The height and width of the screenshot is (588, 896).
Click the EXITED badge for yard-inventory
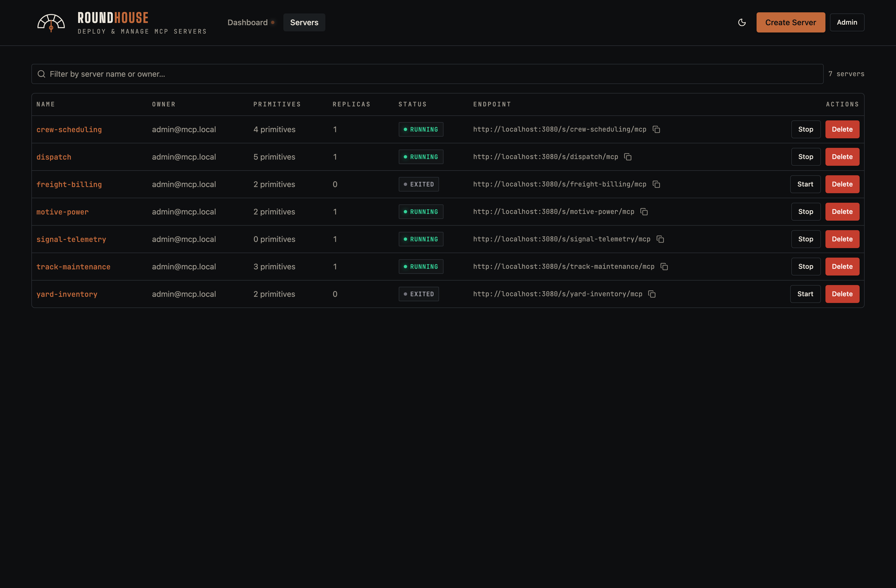(x=419, y=294)
